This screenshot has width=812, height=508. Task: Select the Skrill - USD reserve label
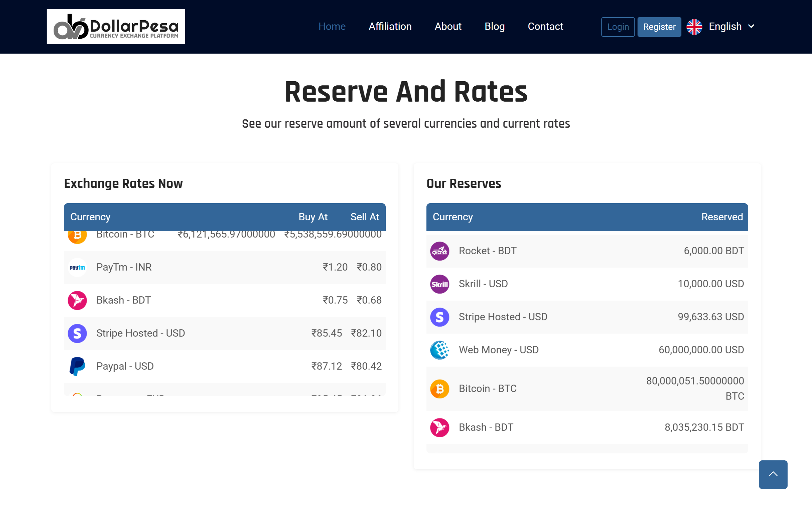pos(483,284)
